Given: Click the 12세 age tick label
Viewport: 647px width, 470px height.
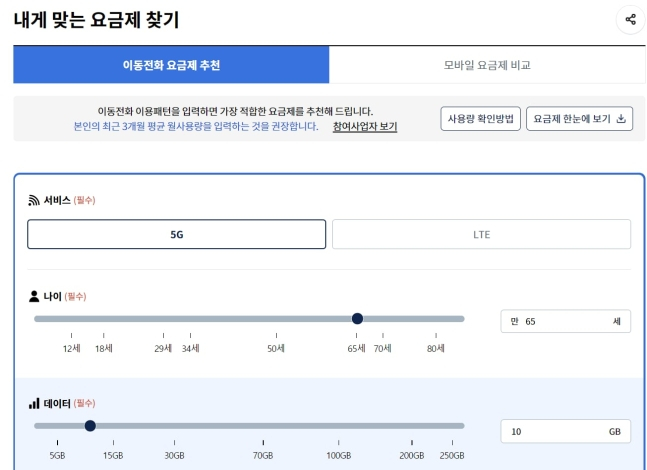Looking at the screenshot, I should [71, 349].
